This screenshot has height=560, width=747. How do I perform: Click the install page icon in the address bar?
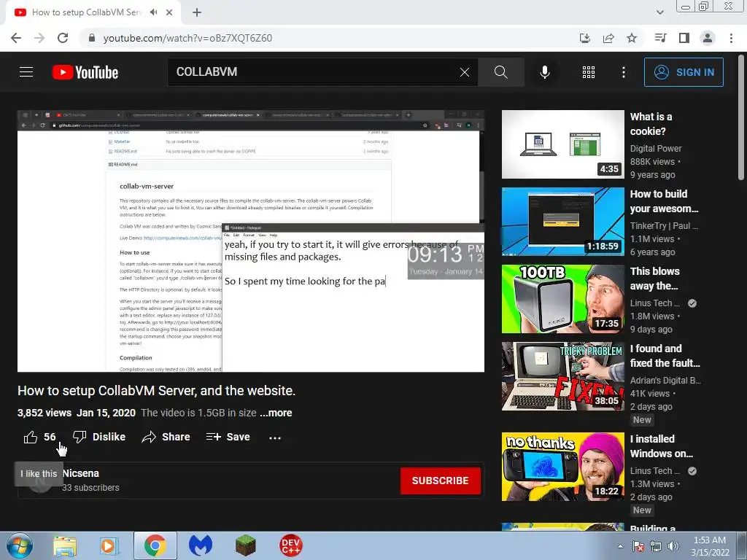pyautogui.click(x=584, y=38)
